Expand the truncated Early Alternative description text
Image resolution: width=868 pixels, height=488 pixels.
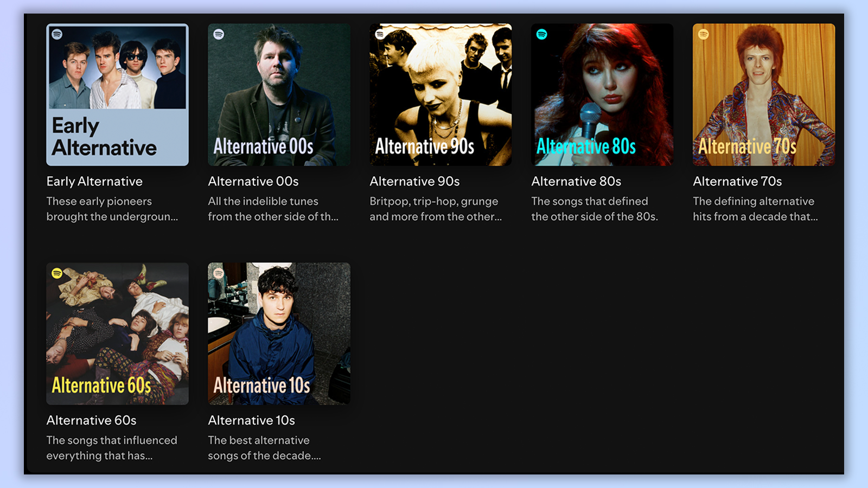tap(112, 209)
